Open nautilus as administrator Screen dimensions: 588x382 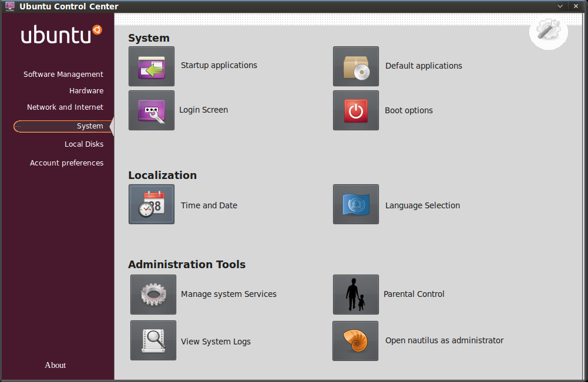[355, 340]
